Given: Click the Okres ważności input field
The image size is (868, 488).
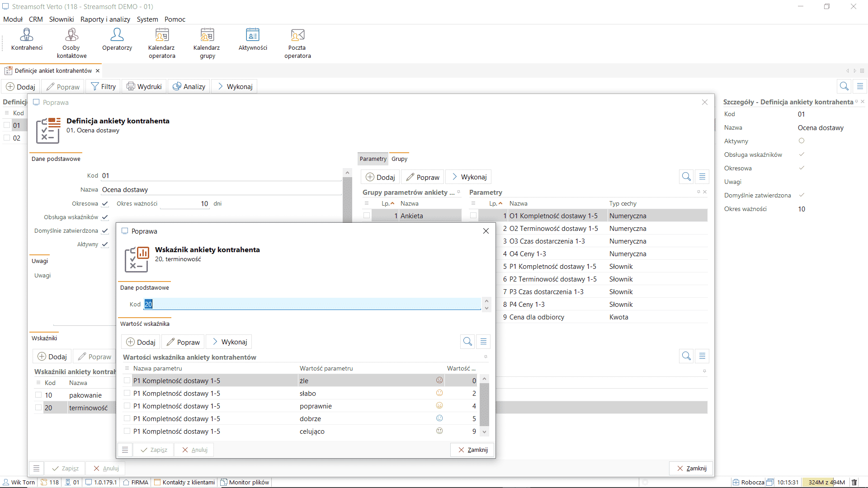Looking at the screenshot, I should click(184, 203).
